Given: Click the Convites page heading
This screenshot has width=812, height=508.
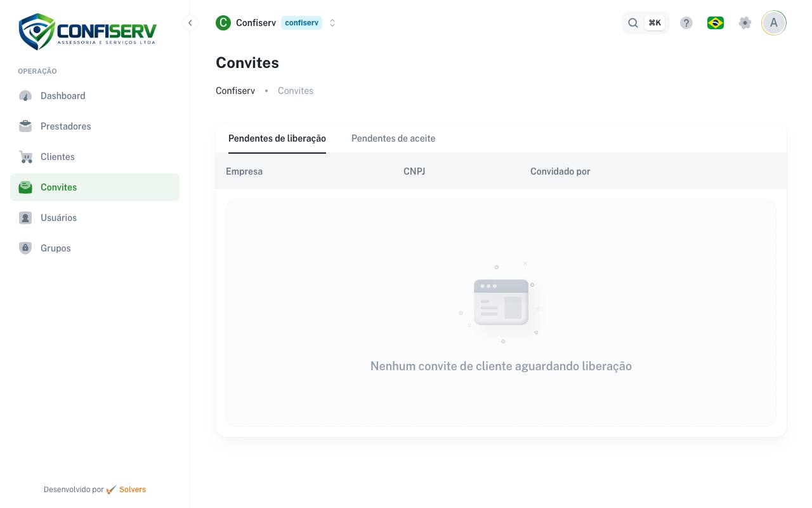Looking at the screenshot, I should click(247, 63).
